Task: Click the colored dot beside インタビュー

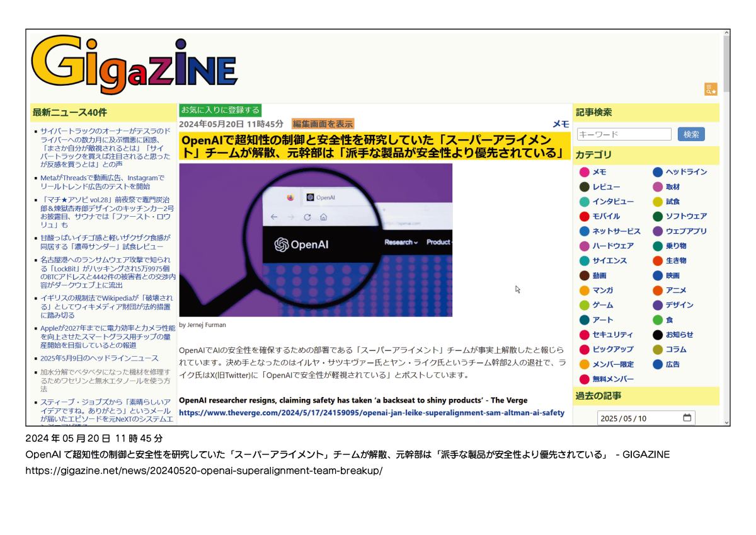Action: (x=585, y=202)
